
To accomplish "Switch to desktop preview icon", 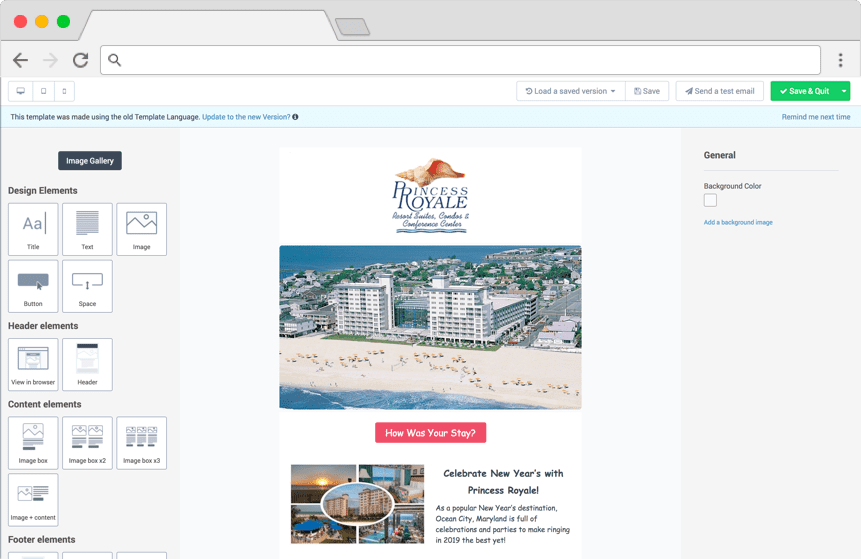I will (x=20, y=91).
